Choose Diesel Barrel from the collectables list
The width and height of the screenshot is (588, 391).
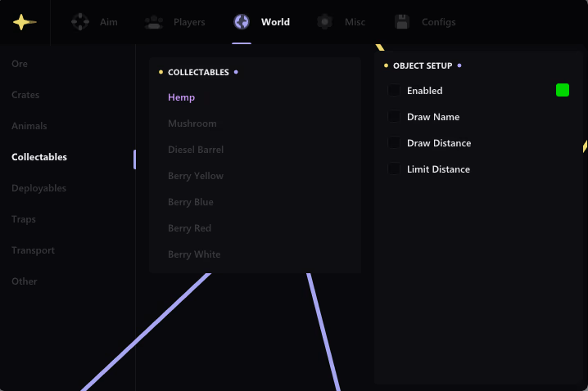pos(196,150)
